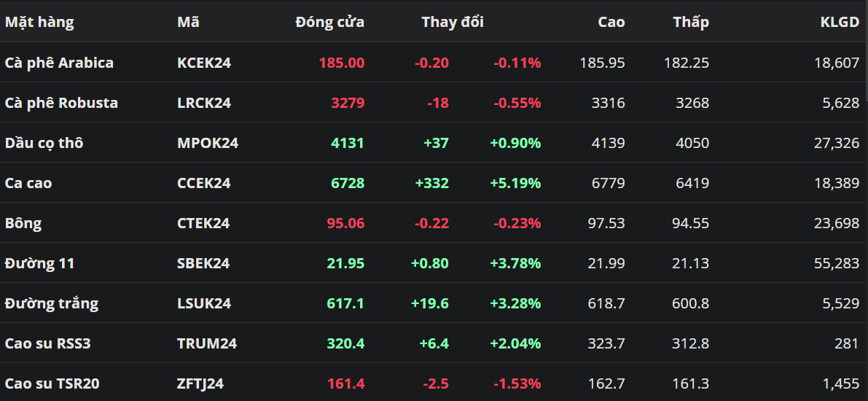Open the Cà phê Arabica row
The height and width of the screenshot is (401, 868).
[59, 63]
